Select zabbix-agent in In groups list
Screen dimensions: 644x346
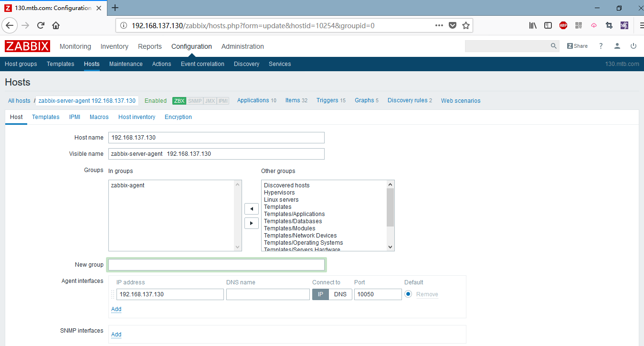pos(127,185)
